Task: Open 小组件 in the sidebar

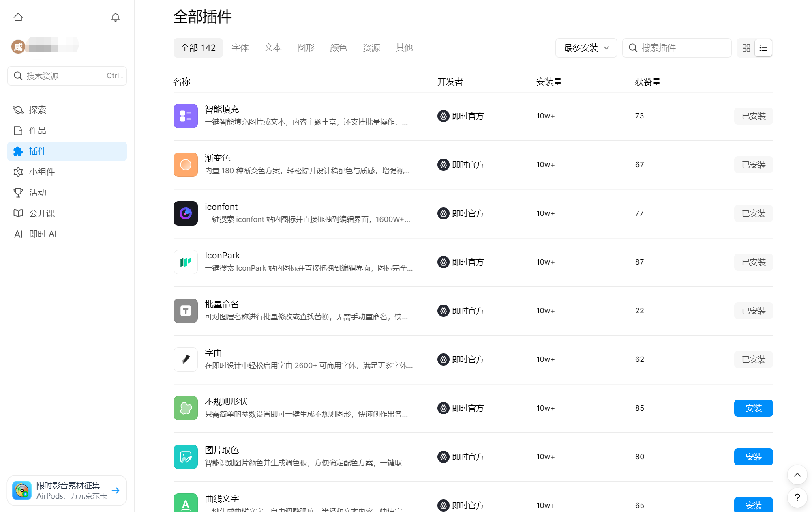Action: [x=41, y=172]
